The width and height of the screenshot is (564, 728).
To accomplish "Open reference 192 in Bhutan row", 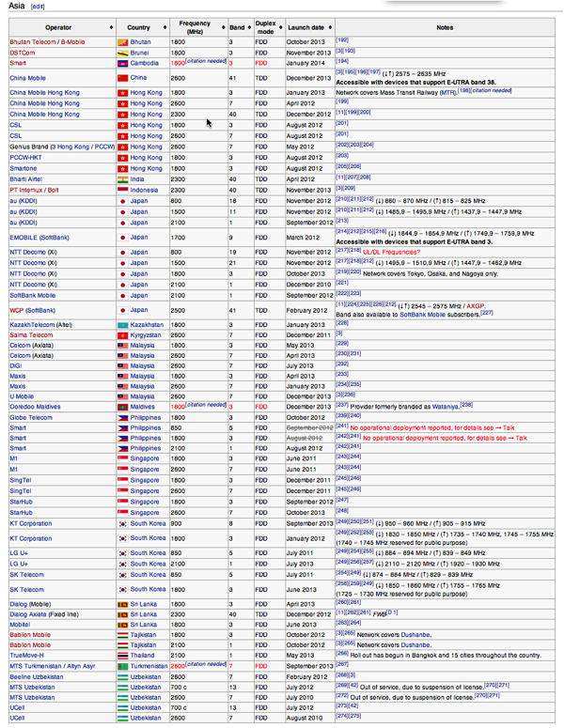I will [342, 40].
